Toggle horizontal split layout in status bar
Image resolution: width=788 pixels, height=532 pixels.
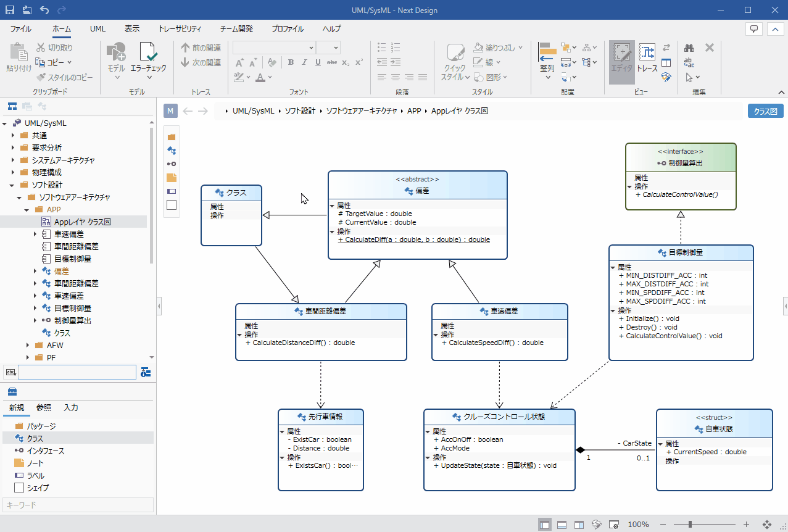pyautogui.click(x=562, y=524)
